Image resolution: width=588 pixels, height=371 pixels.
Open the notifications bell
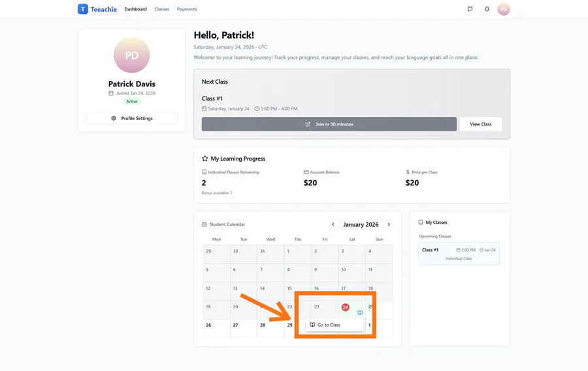(x=487, y=9)
